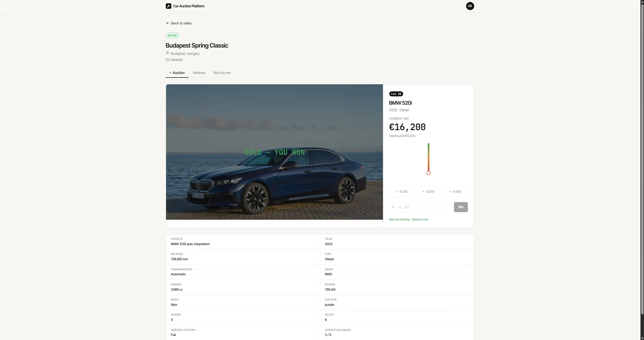Click the 138,992 km mileage value
The image size is (644, 340).
(x=179, y=259)
